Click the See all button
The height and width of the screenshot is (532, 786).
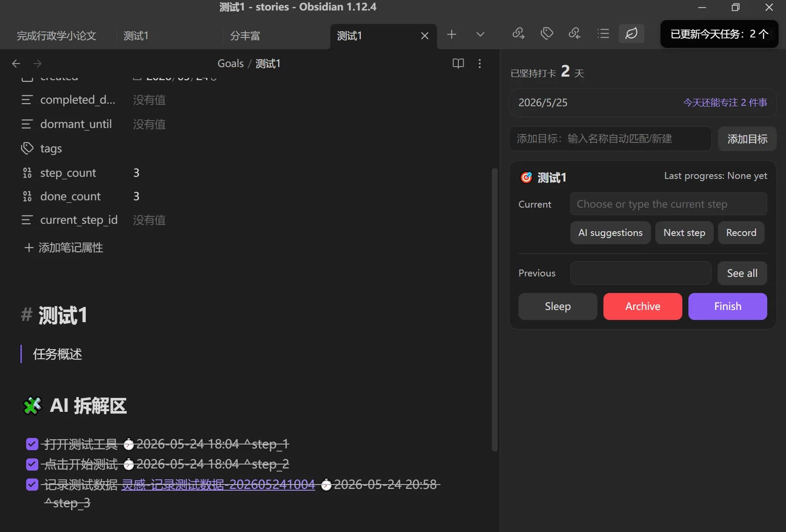[742, 273]
